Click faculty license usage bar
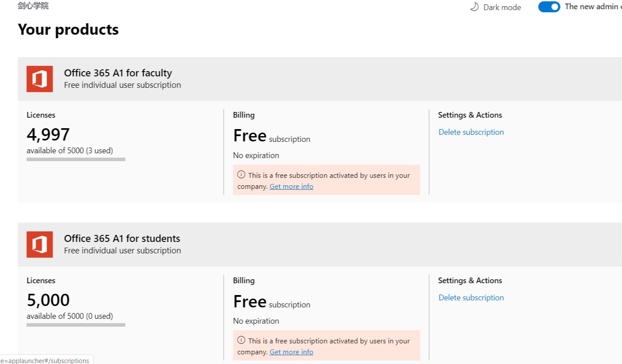Screen dimensions: 622x364 pyautogui.click(x=76, y=159)
